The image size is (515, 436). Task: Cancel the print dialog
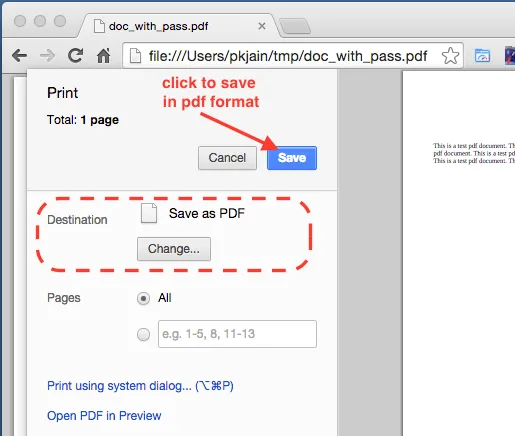coord(227,158)
